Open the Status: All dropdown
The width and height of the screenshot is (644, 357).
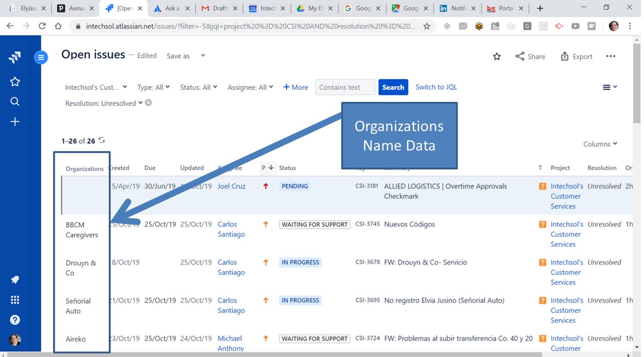(198, 87)
